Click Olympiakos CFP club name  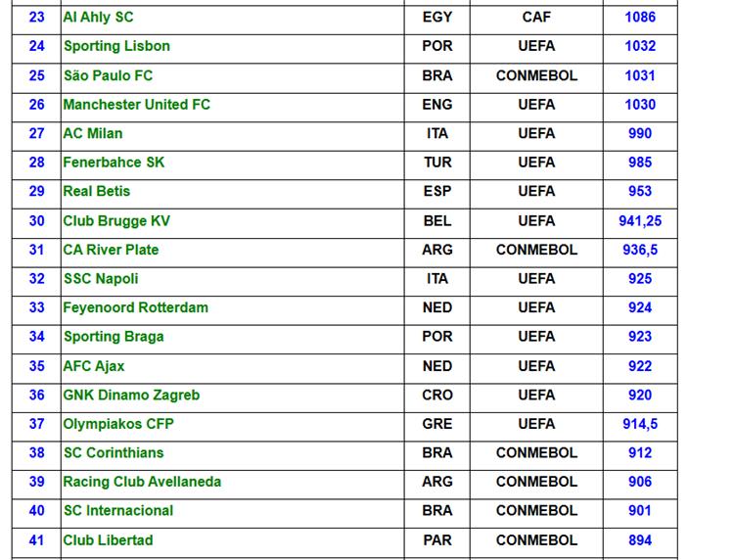pos(118,424)
